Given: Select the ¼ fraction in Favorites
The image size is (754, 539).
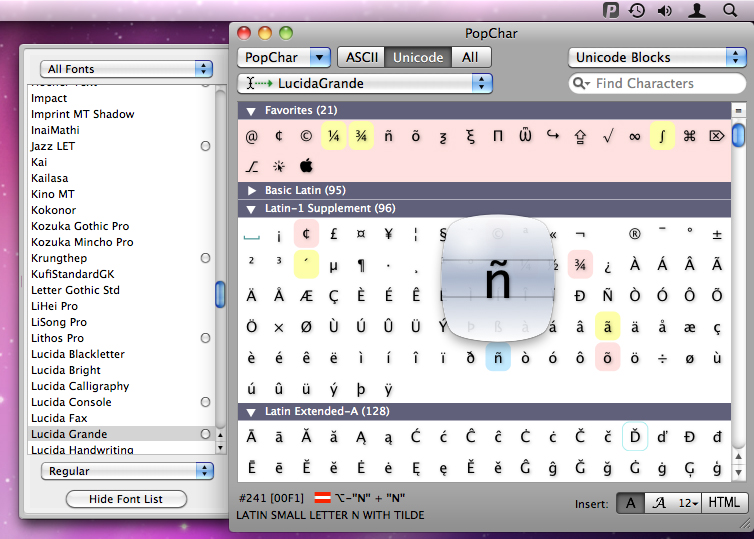Looking at the screenshot, I should click(x=333, y=137).
